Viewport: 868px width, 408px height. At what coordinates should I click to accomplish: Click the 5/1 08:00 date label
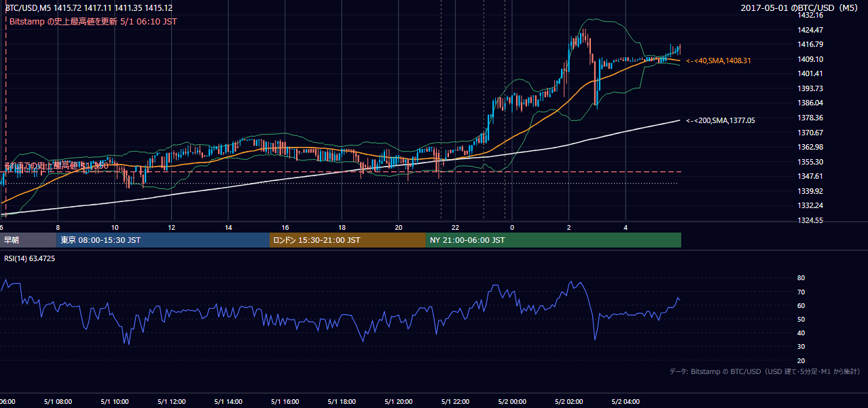tap(57, 402)
